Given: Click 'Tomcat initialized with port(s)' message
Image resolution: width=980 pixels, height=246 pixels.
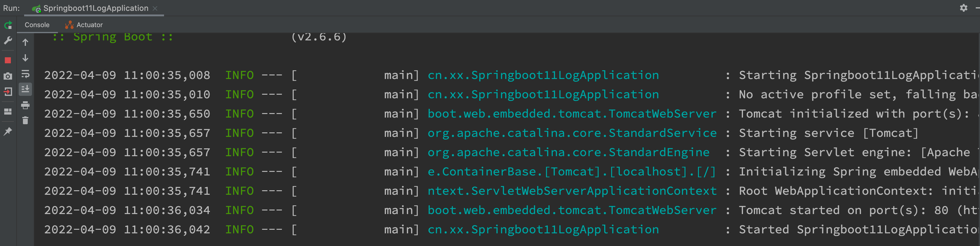Looking at the screenshot, I should [x=854, y=114].
